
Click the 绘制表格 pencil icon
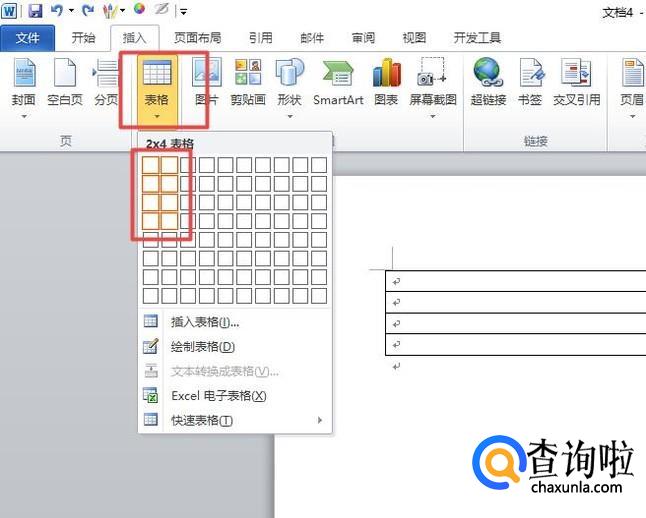(x=151, y=346)
